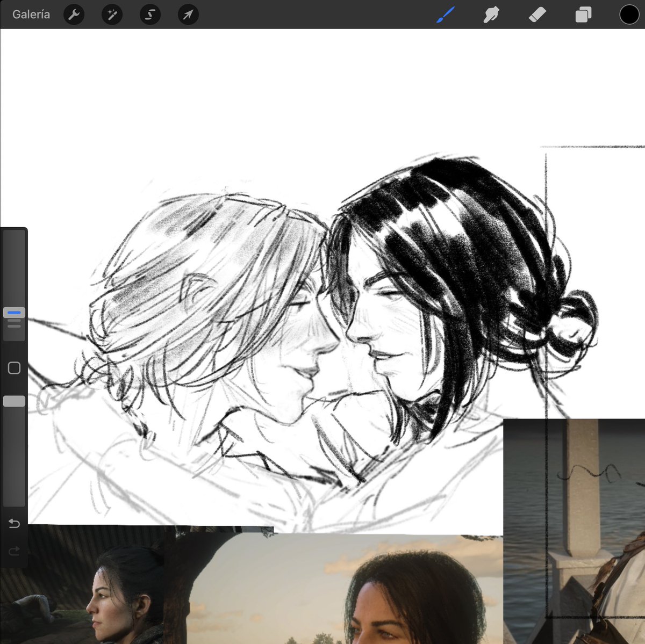645x644 pixels.
Task: Tap the square modify button on sidebar
Action: (x=14, y=368)
